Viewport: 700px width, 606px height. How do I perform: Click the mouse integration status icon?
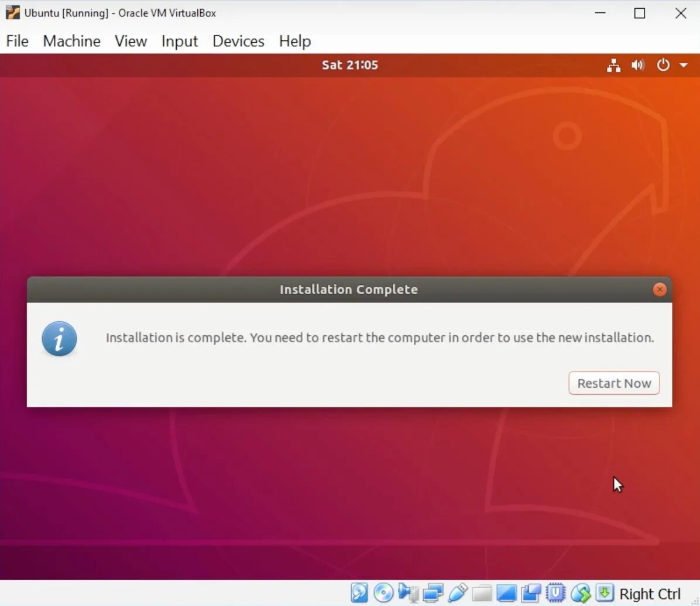(x=581, y=593)
